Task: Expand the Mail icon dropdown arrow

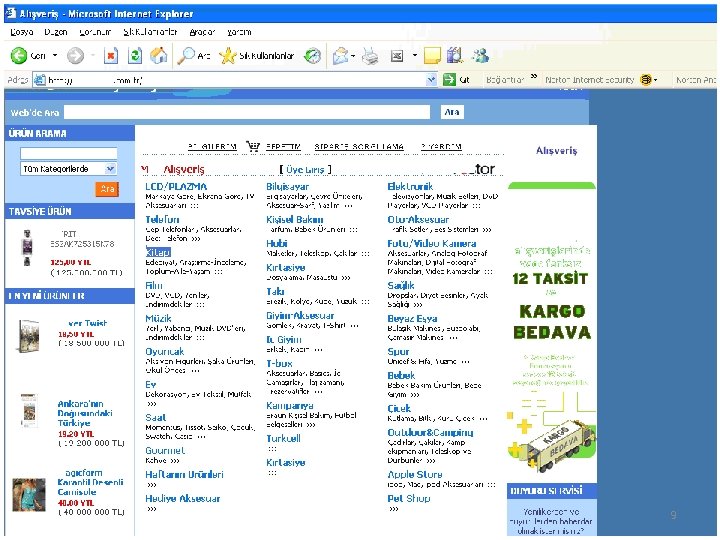Action: (x=353, y=56)
